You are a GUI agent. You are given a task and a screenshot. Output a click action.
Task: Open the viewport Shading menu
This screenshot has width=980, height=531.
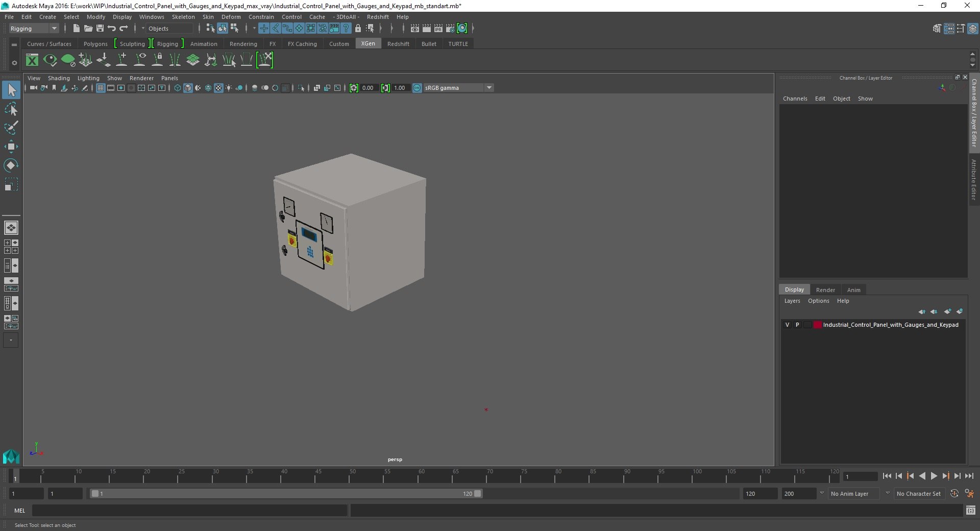click(x=59, y=78)
